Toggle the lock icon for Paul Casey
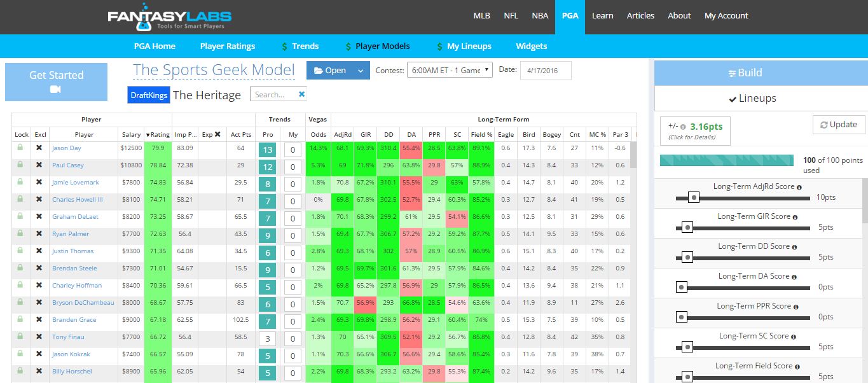 click(x=21, y=165)
